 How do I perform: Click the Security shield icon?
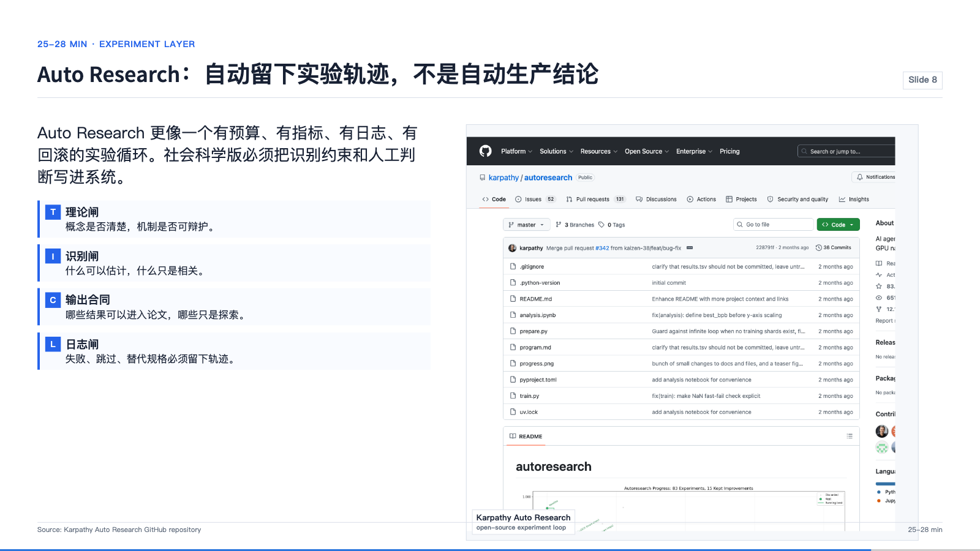point(771,200)
